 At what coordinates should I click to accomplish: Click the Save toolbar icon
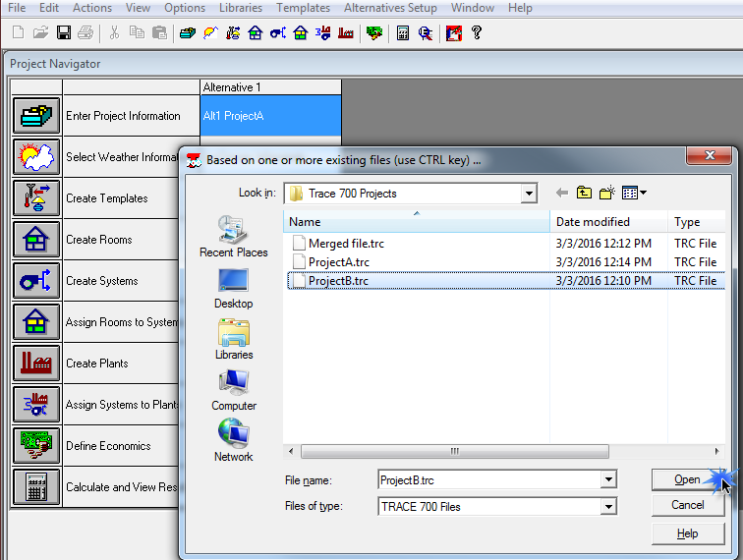[x=64, y=32]
